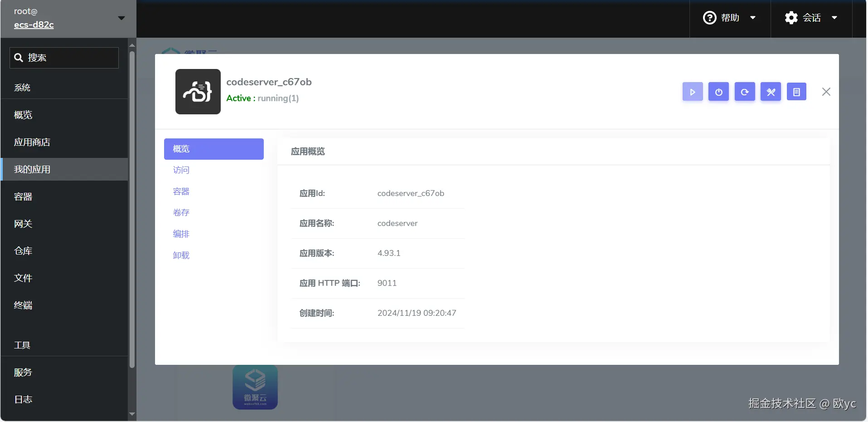Open app tools via the crossed-utensils icon

[771, 92]
